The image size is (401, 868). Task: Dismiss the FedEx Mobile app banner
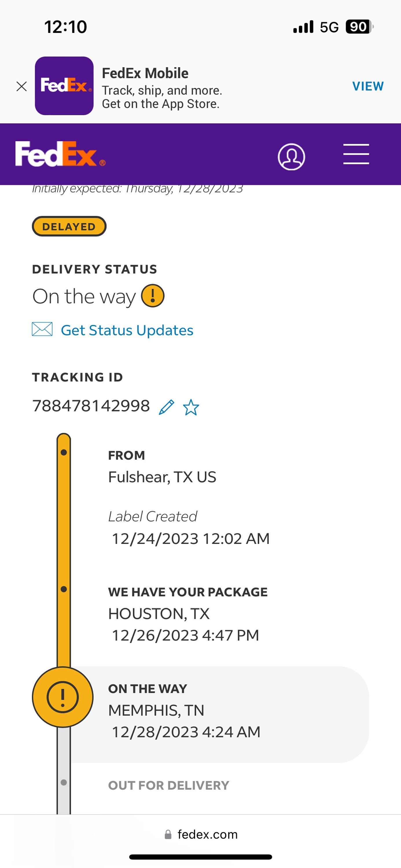coord(22,87)
